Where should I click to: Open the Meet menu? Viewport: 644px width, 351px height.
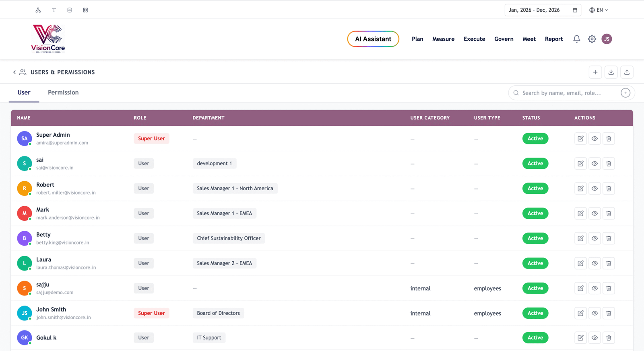[529, 39]
